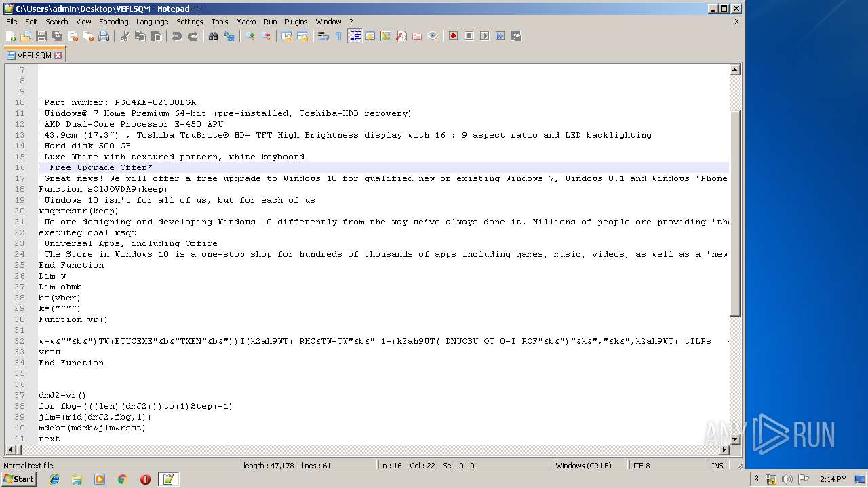Toggle monitoring eye icon

click(x=433, y=36)
